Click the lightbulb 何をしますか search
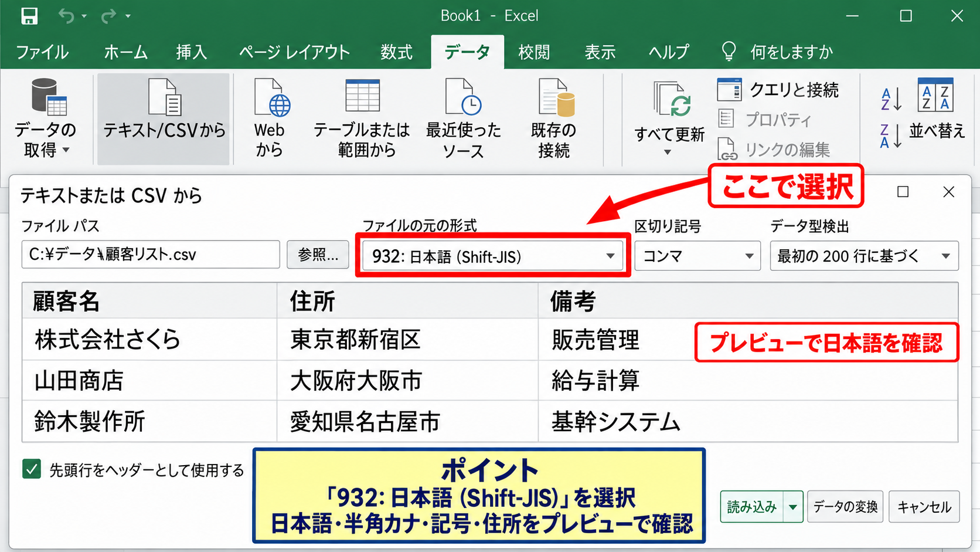Screen dimensions: 980x552 click(777, 52)
